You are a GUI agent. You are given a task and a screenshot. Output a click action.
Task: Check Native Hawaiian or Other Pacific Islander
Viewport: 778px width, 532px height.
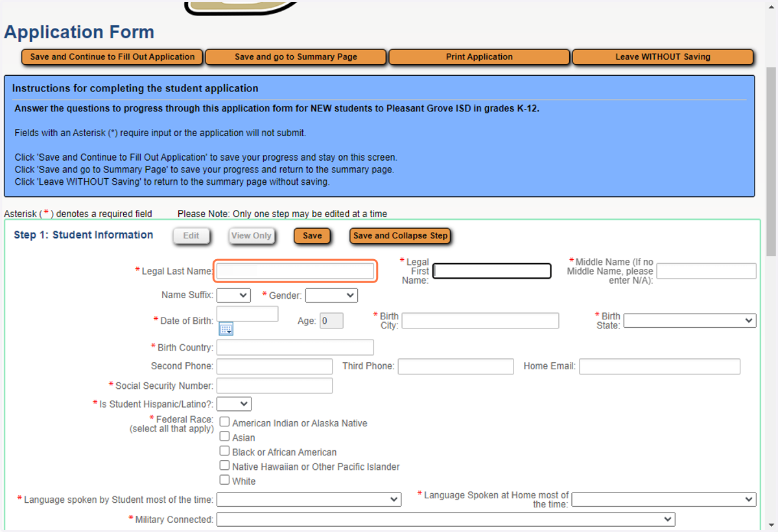pyautogui.click(x=224, y=466)
